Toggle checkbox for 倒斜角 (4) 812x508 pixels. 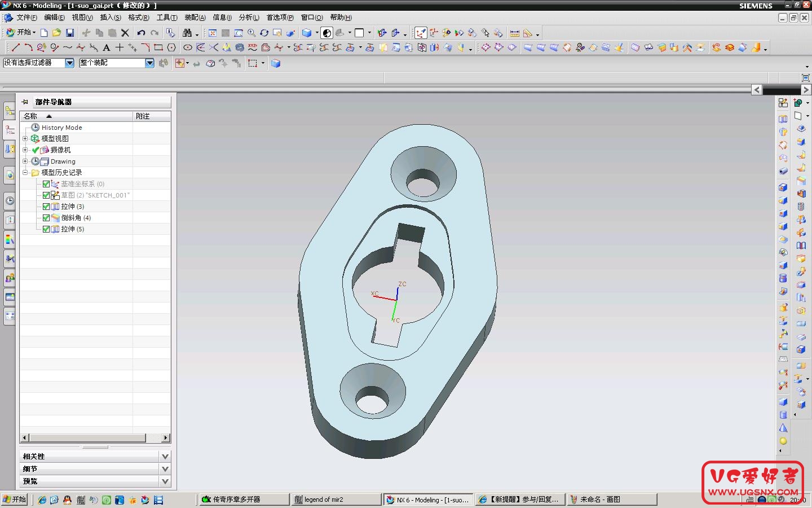[x=46, y=218]
